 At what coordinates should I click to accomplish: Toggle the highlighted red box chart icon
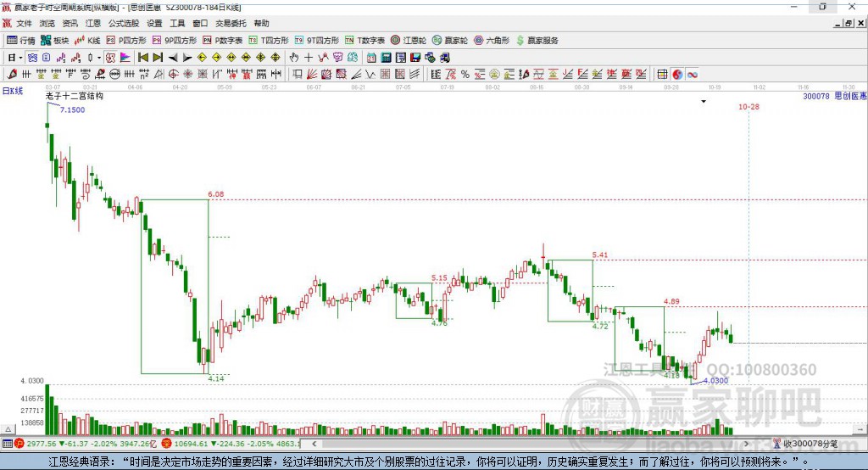(x=111, y=58)
